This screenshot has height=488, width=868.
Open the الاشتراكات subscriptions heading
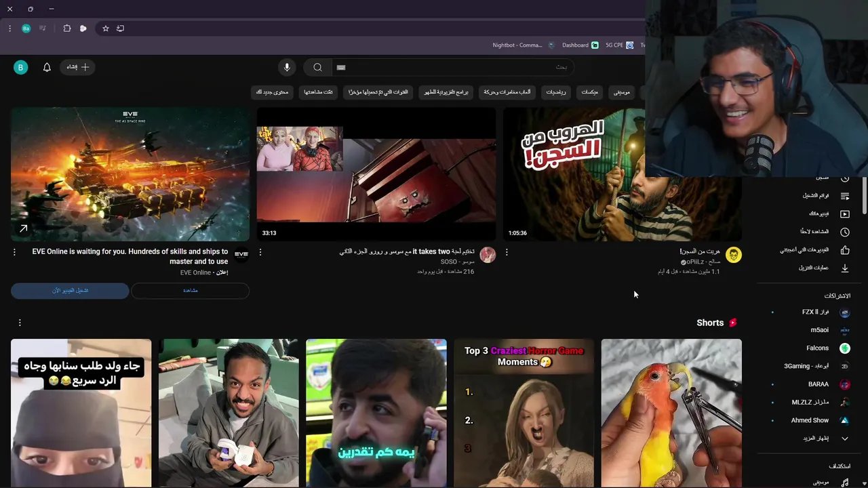tap(837, 296)
